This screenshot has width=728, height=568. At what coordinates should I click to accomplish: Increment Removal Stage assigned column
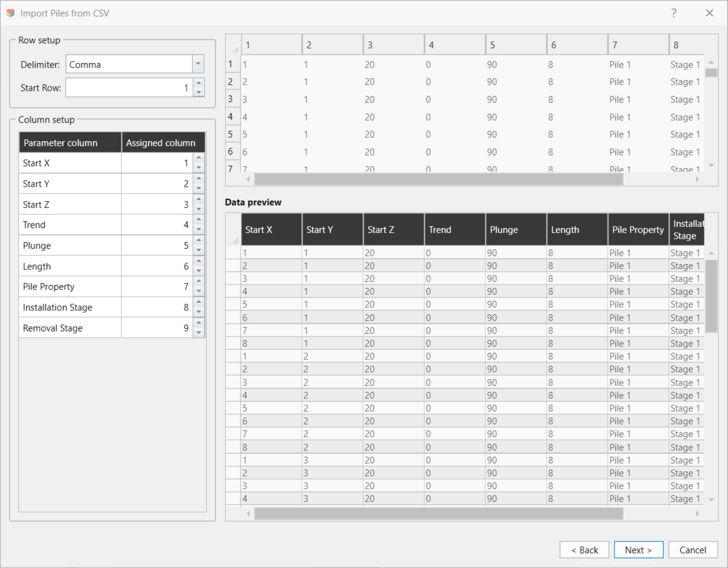pyautogui.click(x=199, y=323)
